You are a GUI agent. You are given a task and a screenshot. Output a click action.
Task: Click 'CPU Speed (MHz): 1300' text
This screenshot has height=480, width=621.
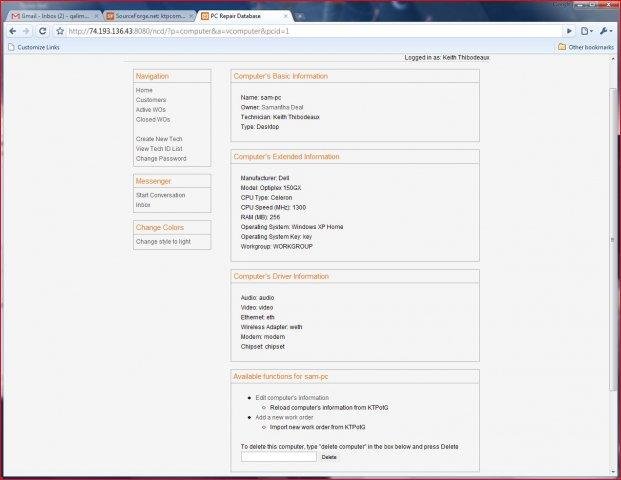point(273,207)
